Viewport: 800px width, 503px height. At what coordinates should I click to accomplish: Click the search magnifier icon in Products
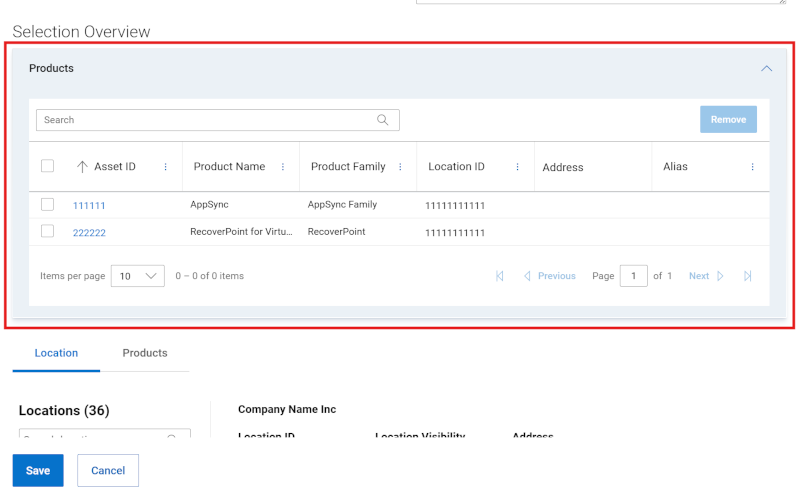coord(383,120)
